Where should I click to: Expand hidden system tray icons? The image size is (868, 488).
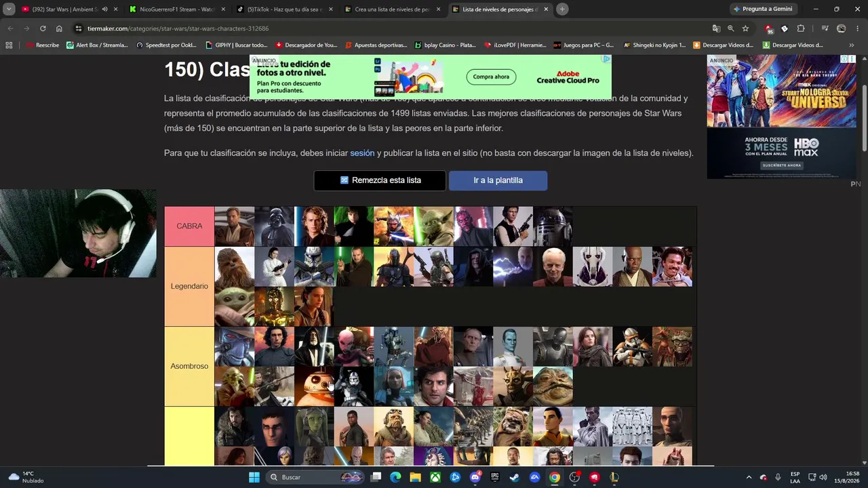[749, 477]
